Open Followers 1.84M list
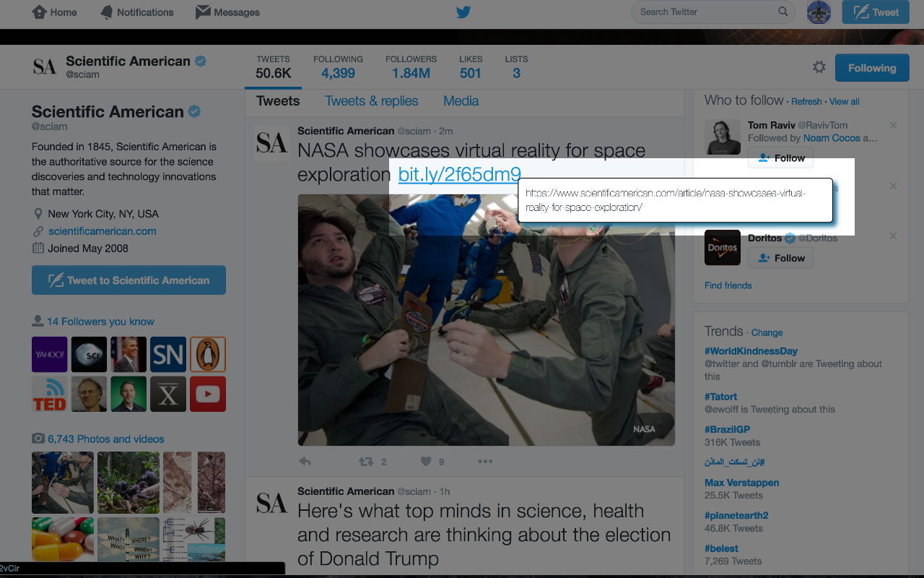The image size is (924, 578). 411,67
